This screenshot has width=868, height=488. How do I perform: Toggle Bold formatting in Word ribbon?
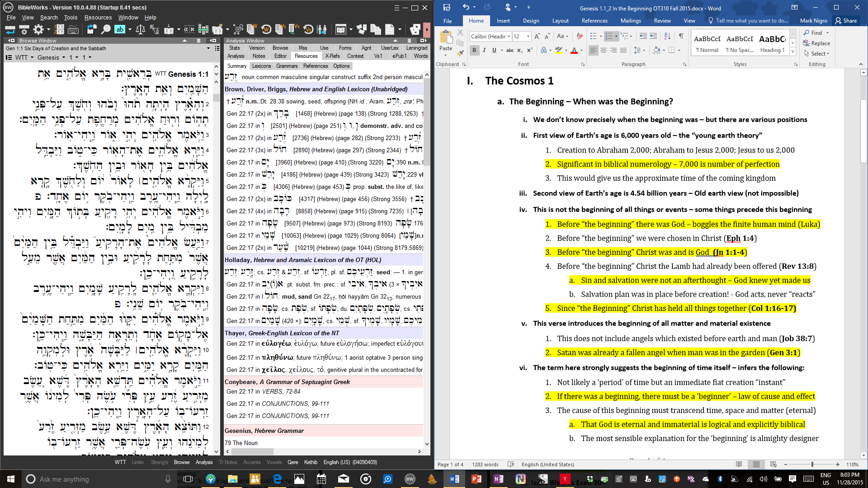click(474, 50)
